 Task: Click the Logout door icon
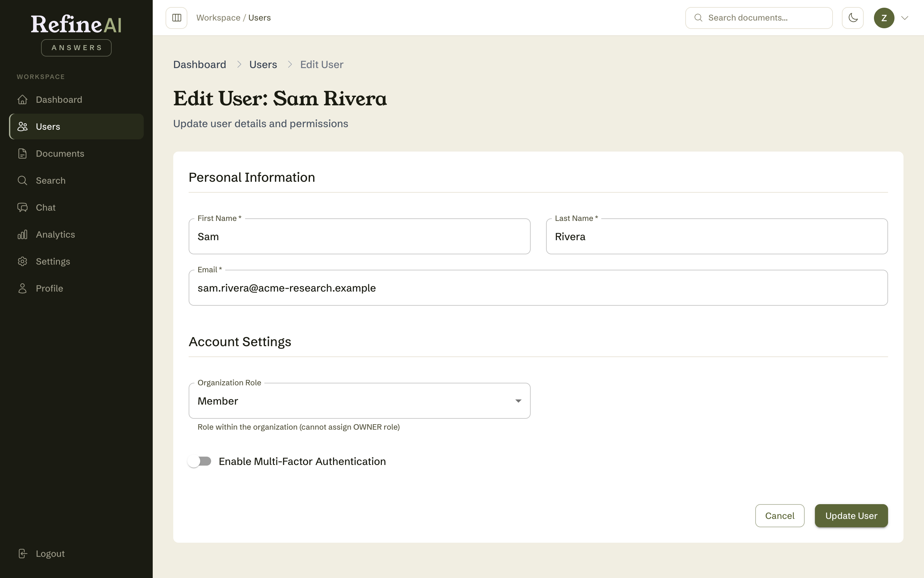(x=22, y=554)
